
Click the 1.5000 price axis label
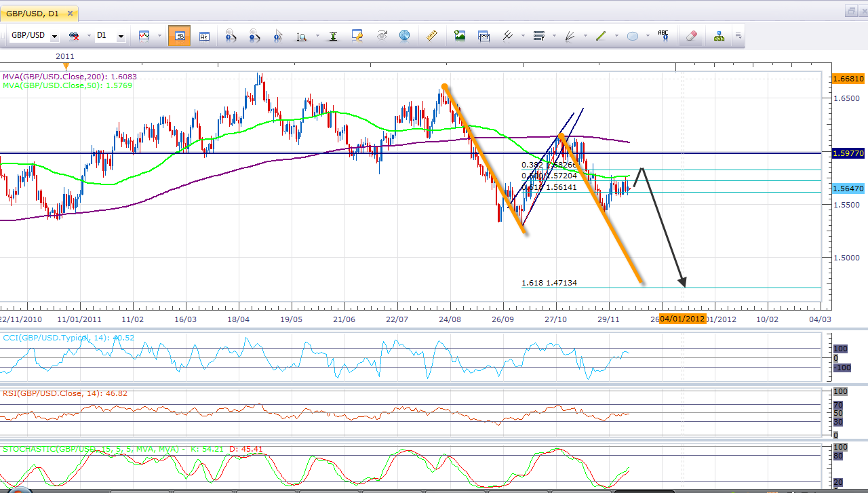[846, 258]
